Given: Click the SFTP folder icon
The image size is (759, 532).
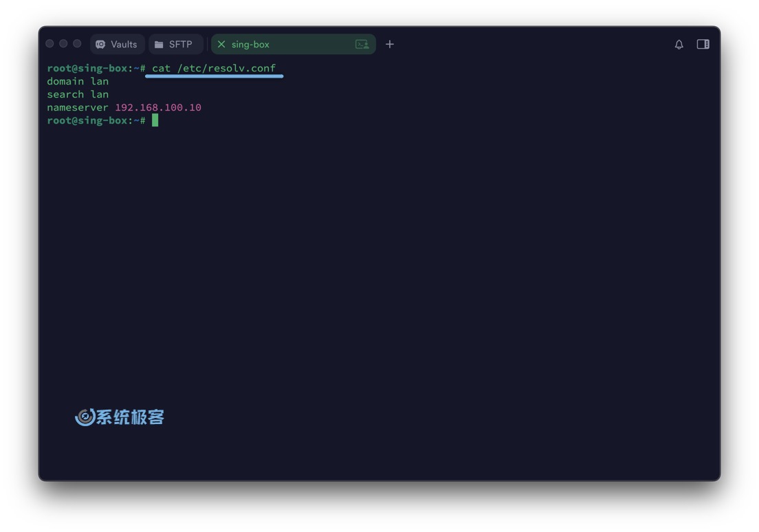Looking at the screenshot, I should click(x=159, y=45).
